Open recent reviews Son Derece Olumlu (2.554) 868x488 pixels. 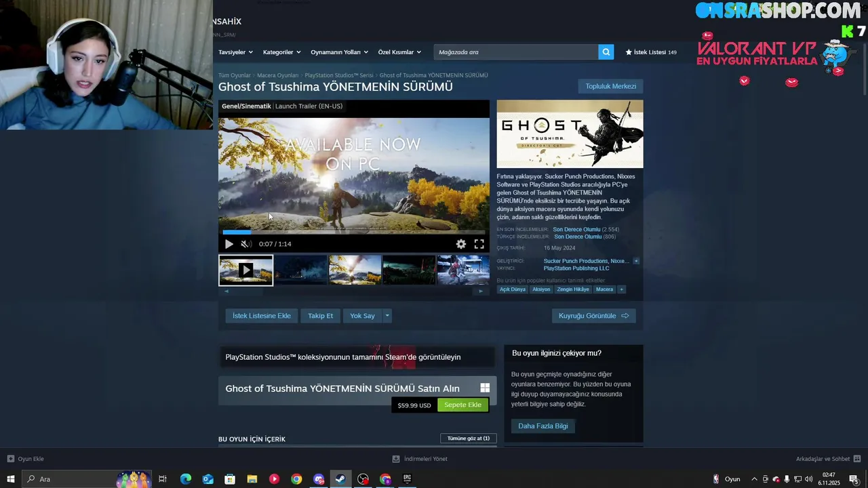586,230
